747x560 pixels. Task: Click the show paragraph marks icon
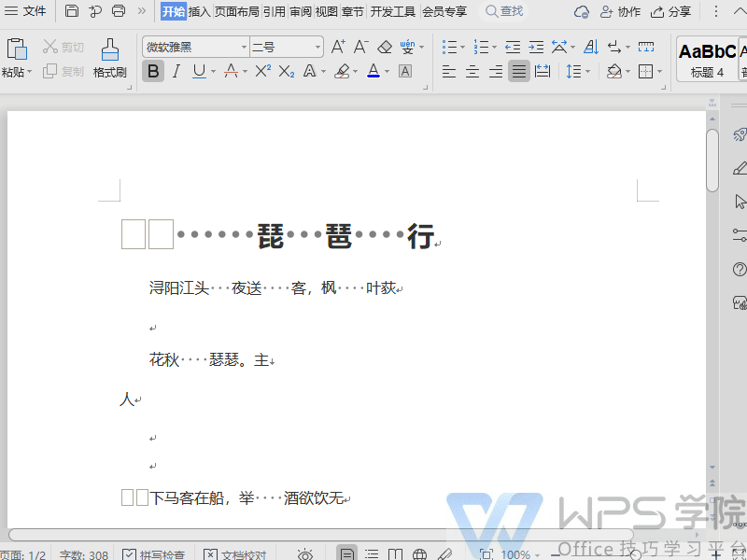(x=614, y=47)
